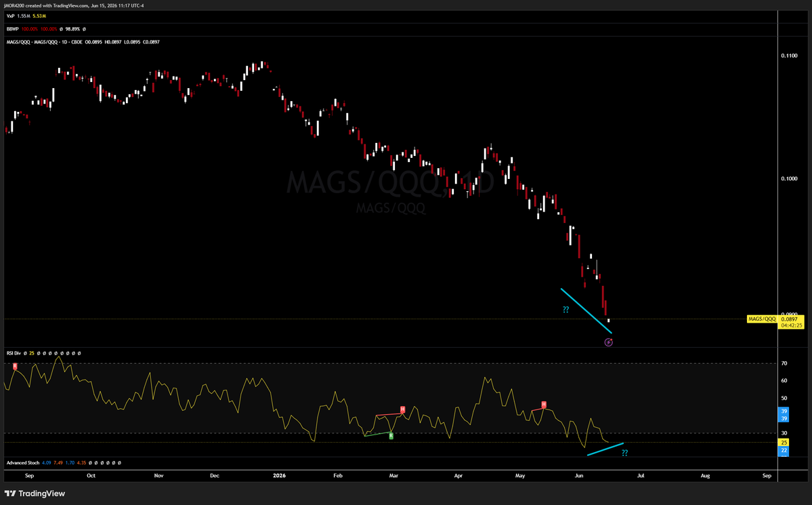Click the Aug label on time axis
The width and height of the screenshot is (812, 505).
705,475
